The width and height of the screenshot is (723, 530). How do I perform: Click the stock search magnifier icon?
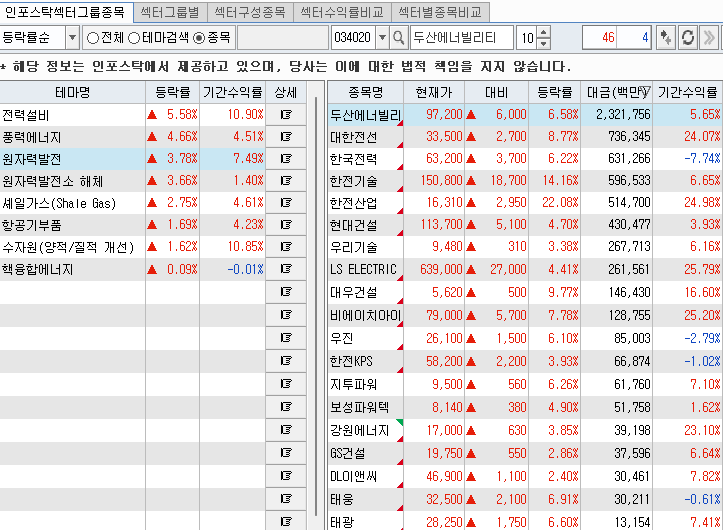(x=399, y=37)
